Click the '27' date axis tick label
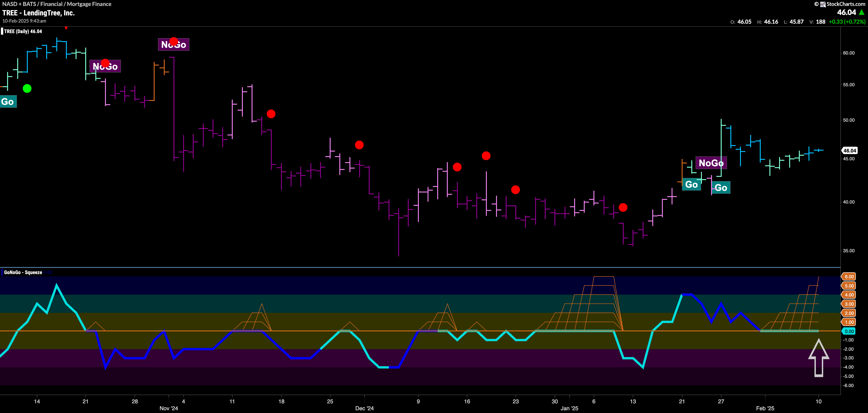This screenshot has height=413, width=868. pos(721,401)
